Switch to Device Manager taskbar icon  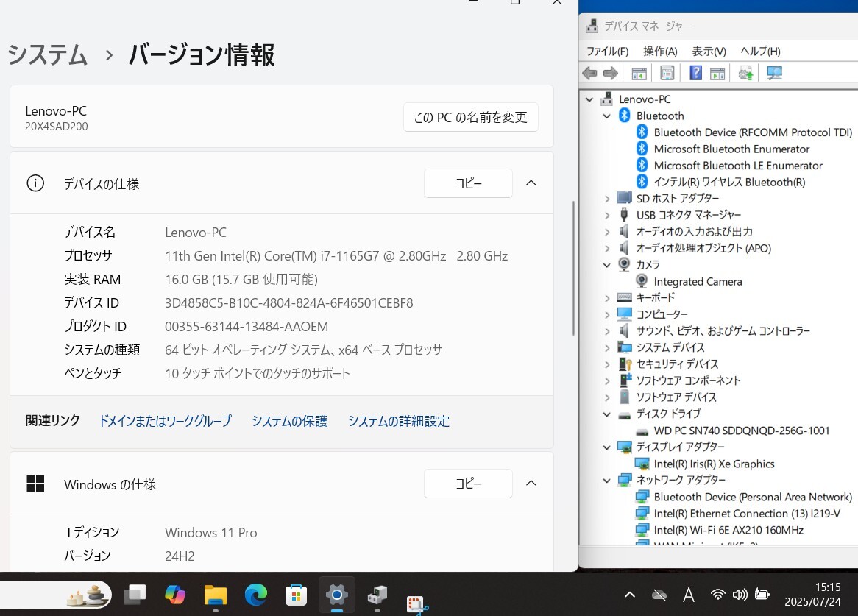(377, 595)
